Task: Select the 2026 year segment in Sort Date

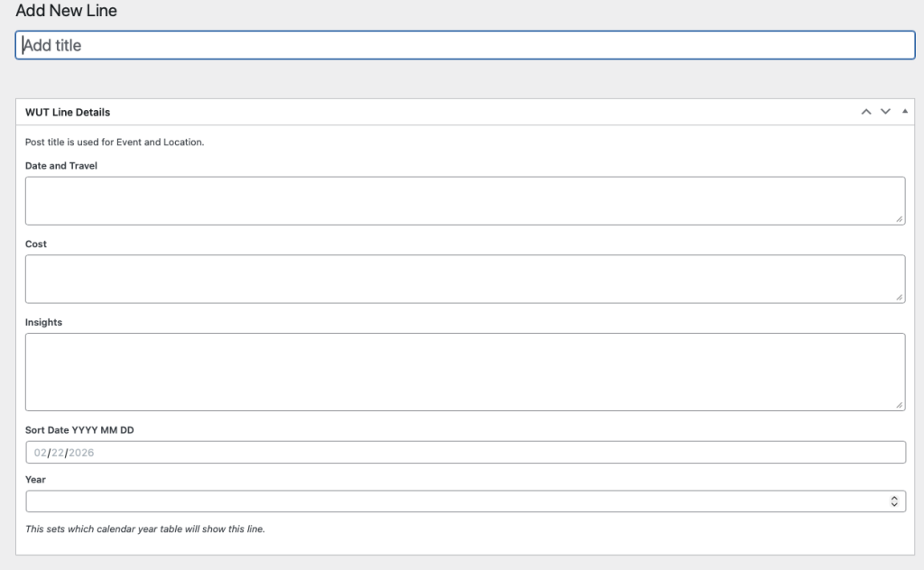Action: 81,453
